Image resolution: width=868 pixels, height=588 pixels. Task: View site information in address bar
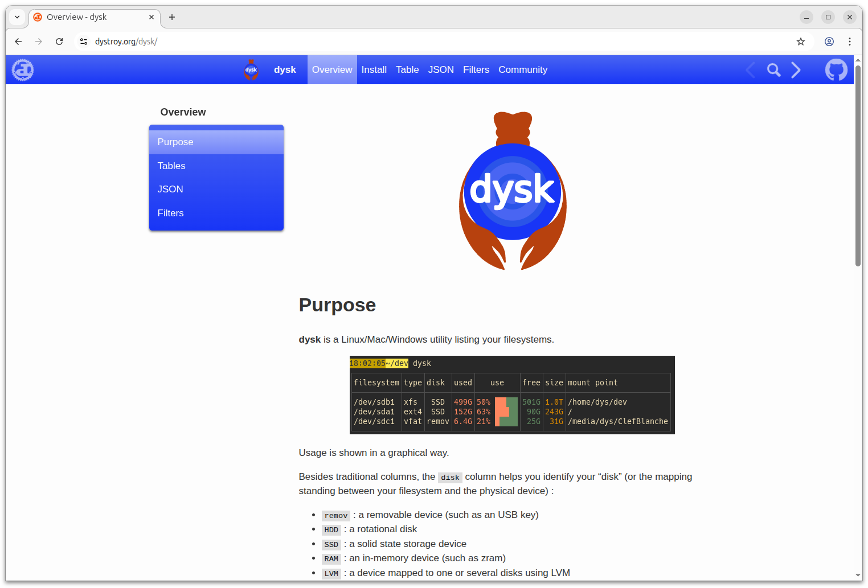pos(84,42)
